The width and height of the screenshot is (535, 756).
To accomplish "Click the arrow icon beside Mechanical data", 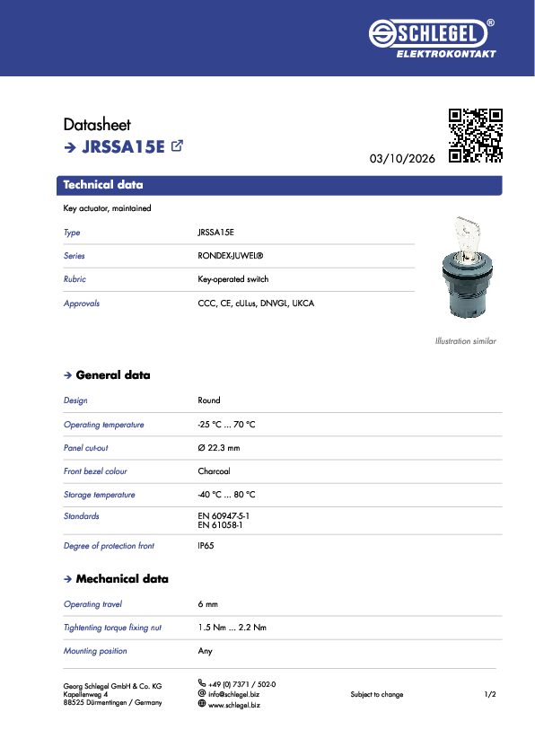I will [68, 579].
